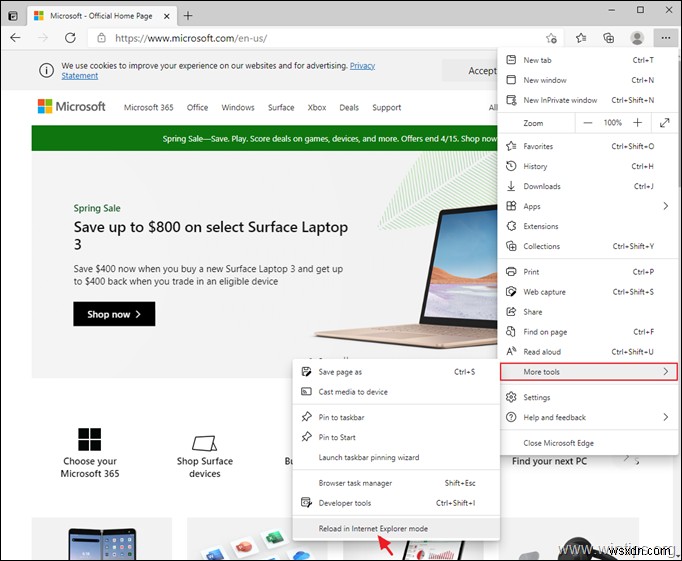Add page to favorites star icon
Image resolution: width=682 pixels, height=561 pixels.
pos(551,38)
